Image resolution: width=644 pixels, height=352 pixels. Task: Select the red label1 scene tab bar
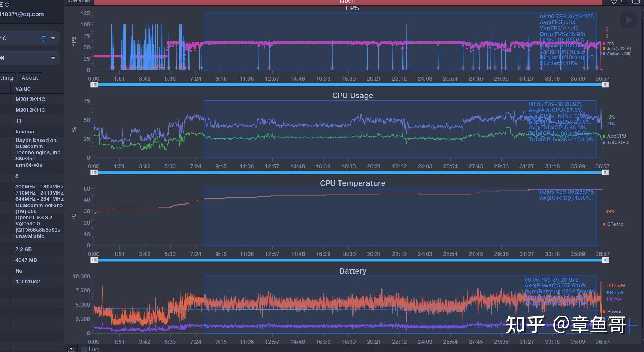click(347, 2)
